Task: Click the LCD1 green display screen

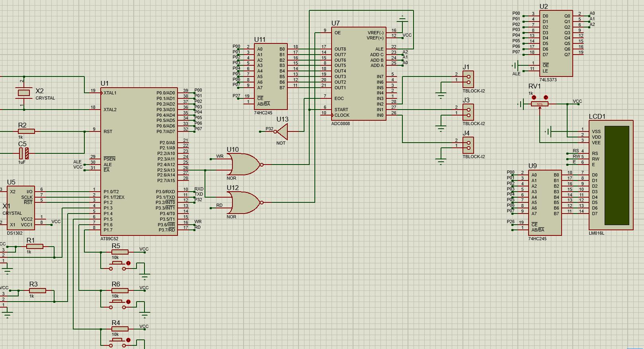Action: [617, 175]
